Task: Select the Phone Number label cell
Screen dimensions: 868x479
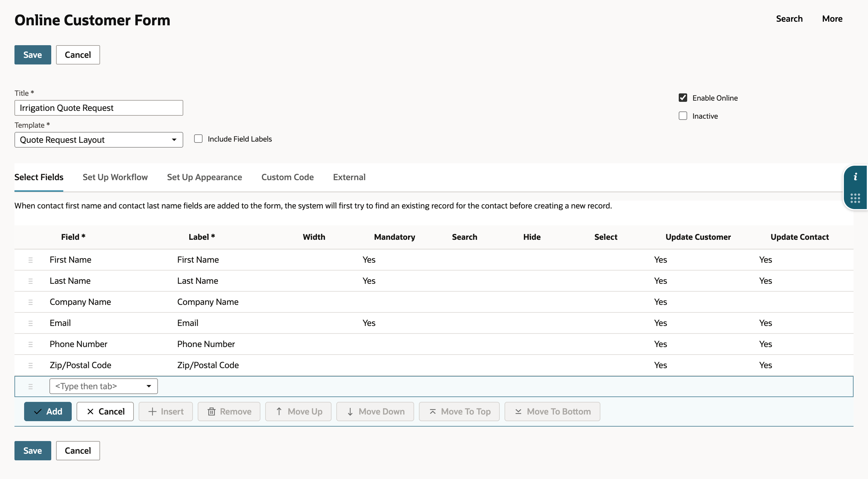Action: pos(206,344)
